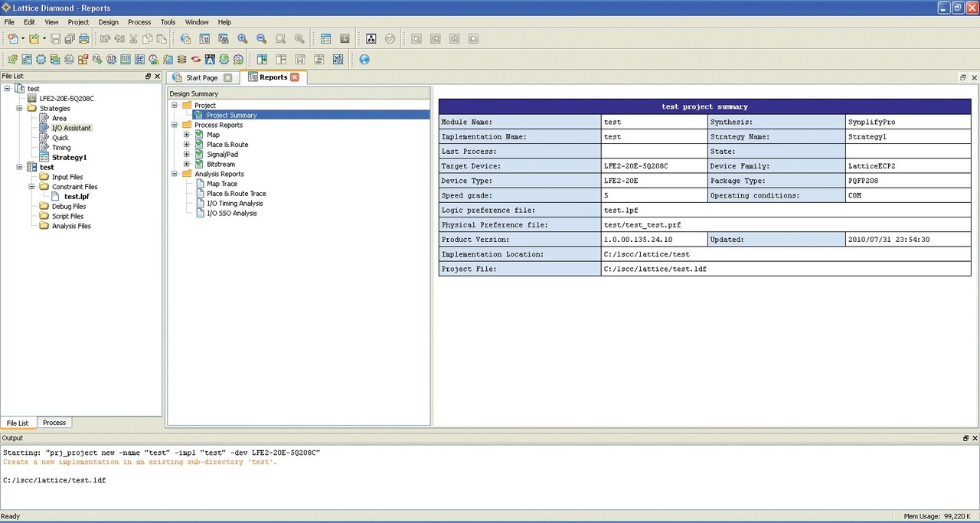Click the C:/lscc/lattice/test.ldf project file cell
Viewport: 980px width, 523px height.
click(786, 269)
